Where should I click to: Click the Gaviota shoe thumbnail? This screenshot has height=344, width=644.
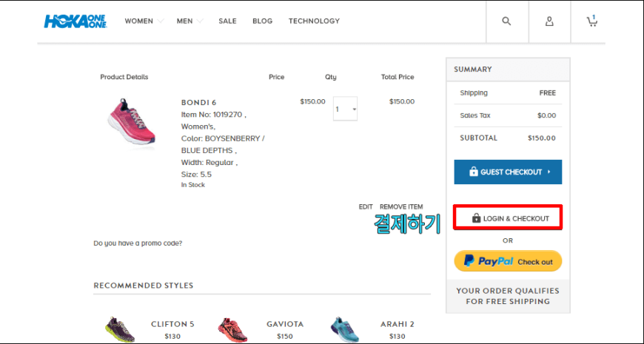click(233, 330)
